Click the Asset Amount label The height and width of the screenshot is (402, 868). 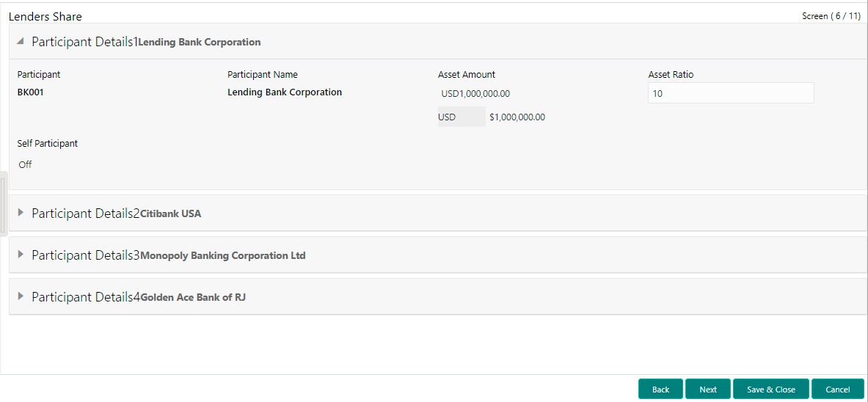coord(466,74)
